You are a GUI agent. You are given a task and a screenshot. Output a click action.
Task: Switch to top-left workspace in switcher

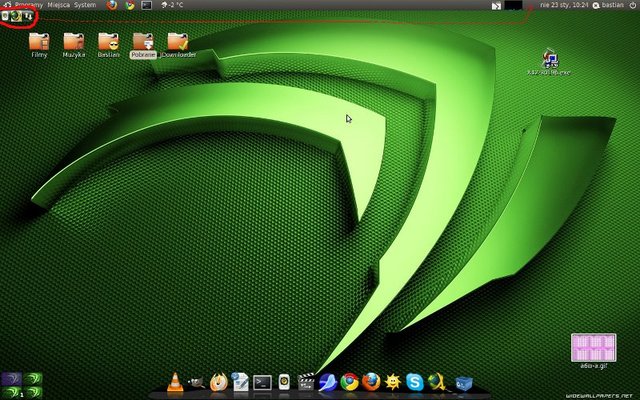coord(11,378)
